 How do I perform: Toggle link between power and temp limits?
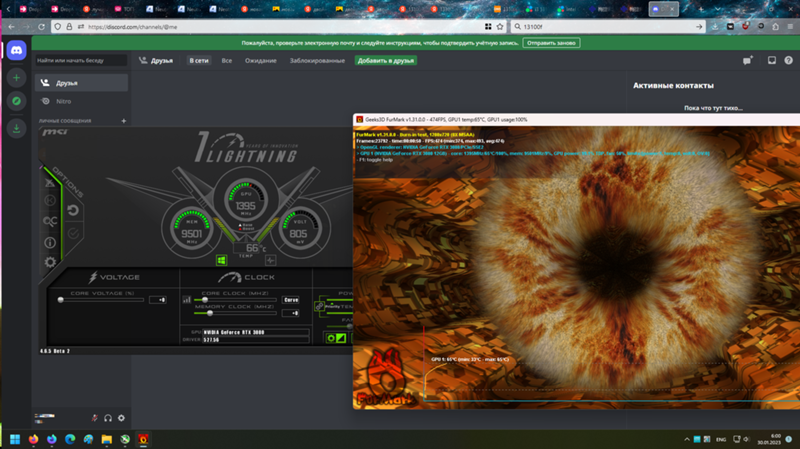point(319,306)
